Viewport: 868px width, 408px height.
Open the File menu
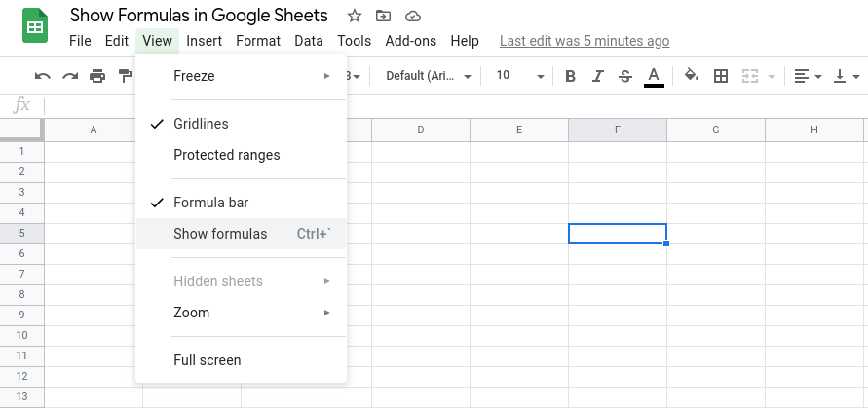[80, 41]
